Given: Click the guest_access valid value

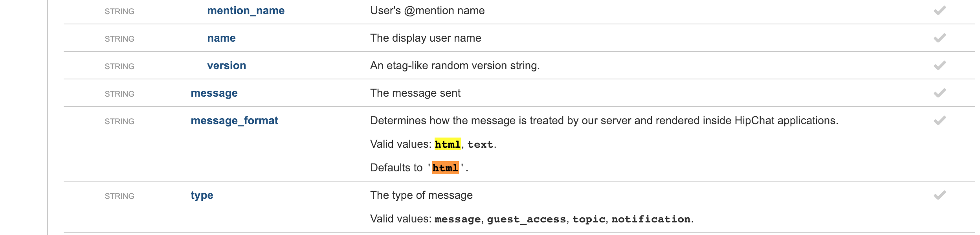Looking at the screenshot, I should [x=527, y=219].
